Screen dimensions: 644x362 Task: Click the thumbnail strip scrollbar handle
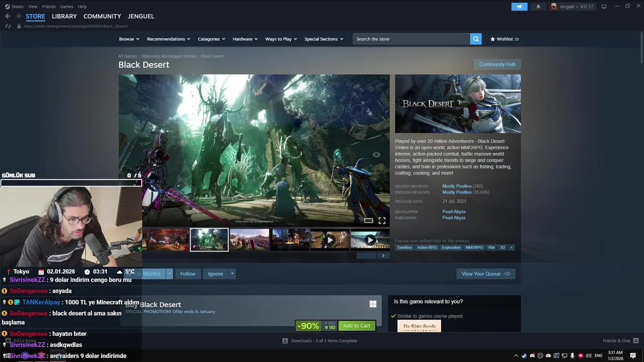[x=366, y=256]
